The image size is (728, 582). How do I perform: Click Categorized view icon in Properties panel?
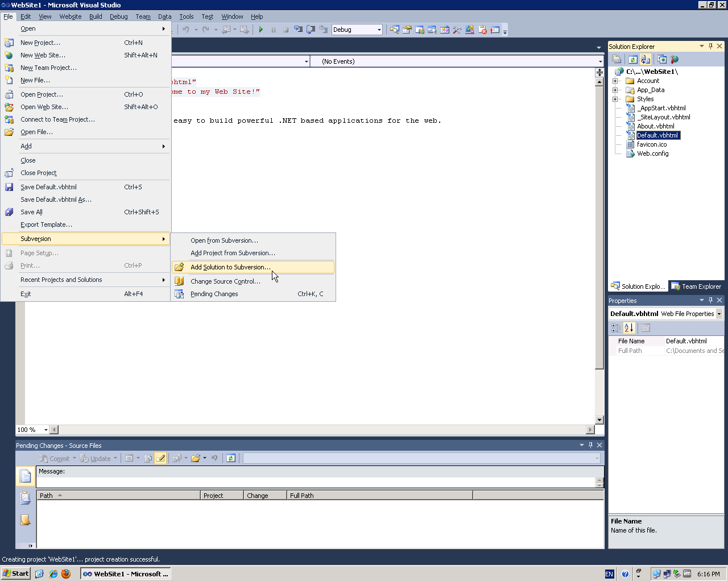pyautogui.click(x=616, y=328)
